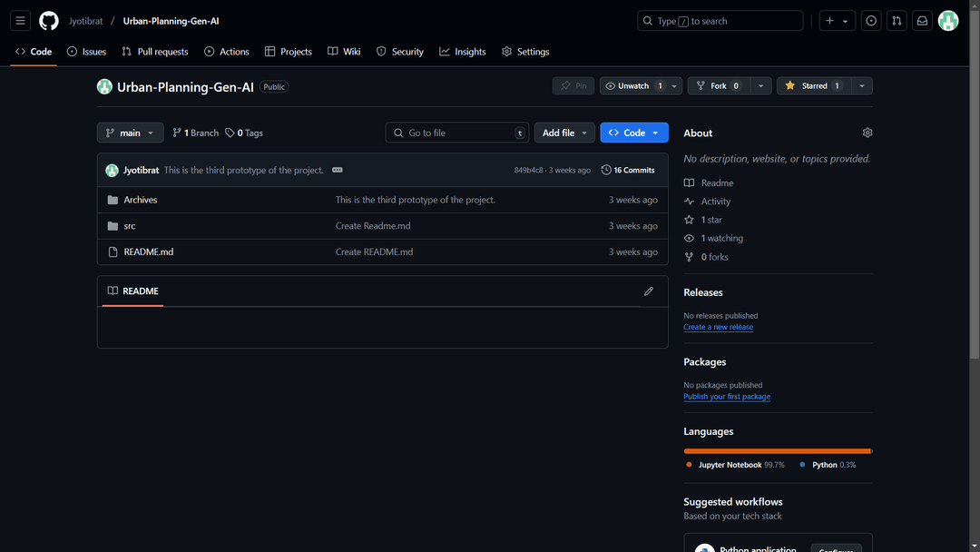Image resolution: width=980 pixels, height=552 pixels.
Task: Open the hamburger navigation menu
Action: point(20,21)
